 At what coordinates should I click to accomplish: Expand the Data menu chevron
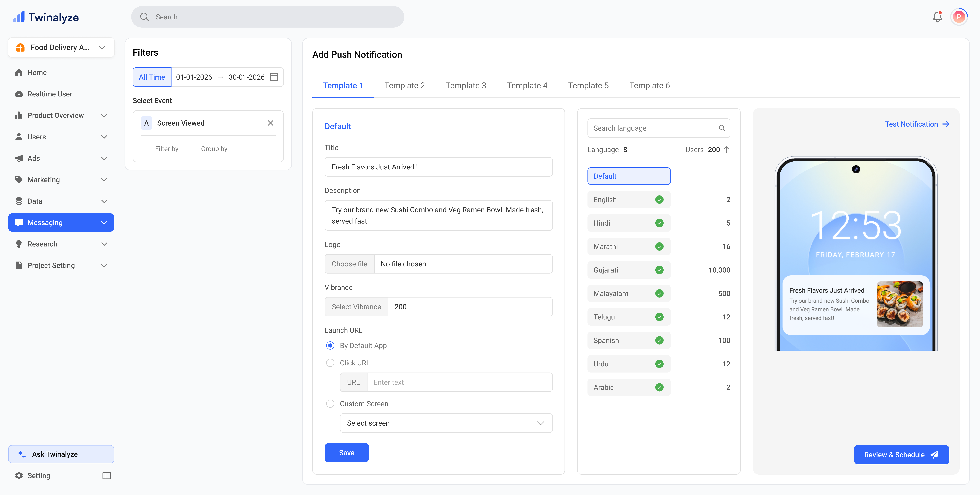pos(104,201)
